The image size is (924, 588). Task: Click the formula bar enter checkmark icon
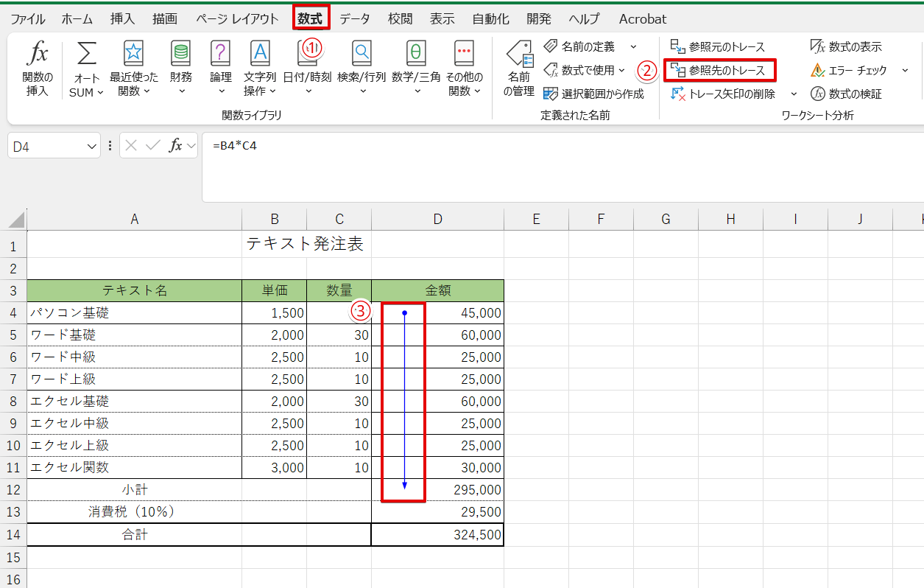click(153, 146)
